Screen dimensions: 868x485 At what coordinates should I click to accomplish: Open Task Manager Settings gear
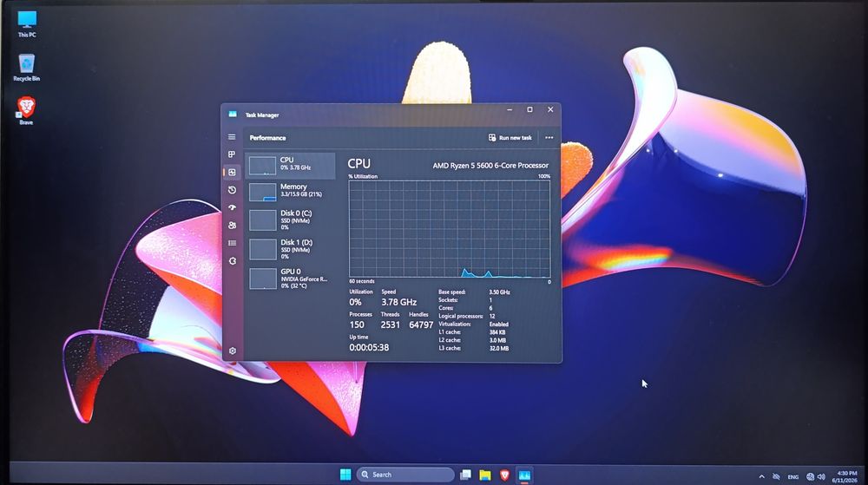point(233,351)
